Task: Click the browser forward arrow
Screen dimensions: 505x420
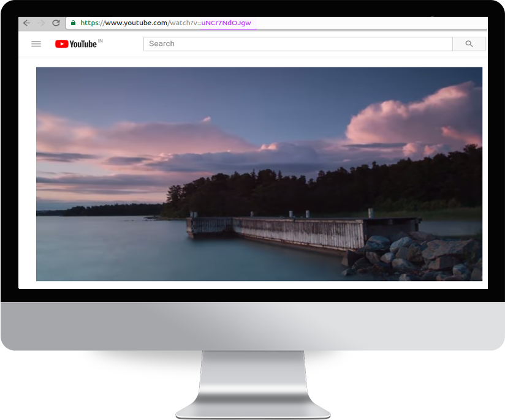Action: 41,23
